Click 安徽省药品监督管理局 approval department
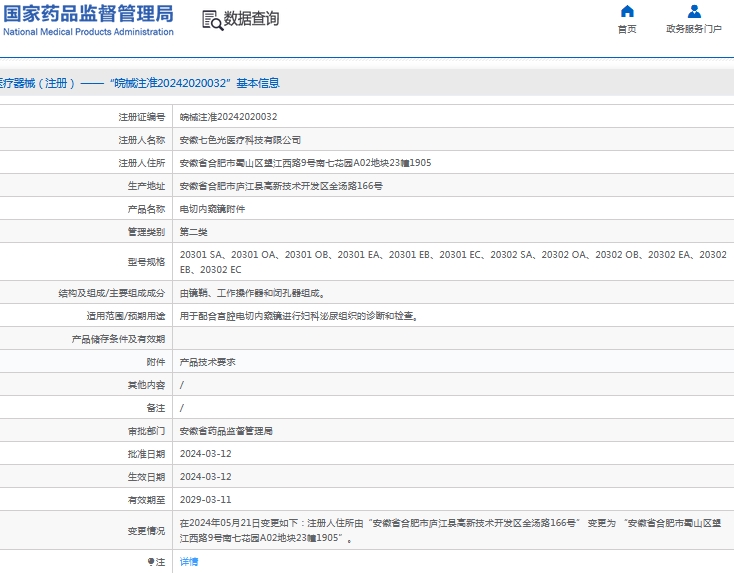The width and height of the screenshot is (734, 573). click(226, 431)
